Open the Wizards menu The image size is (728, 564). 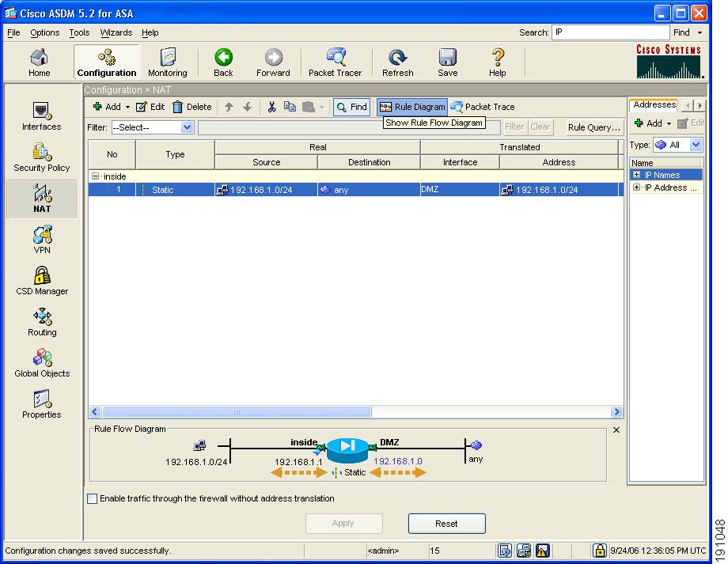(x=116, y=32)
